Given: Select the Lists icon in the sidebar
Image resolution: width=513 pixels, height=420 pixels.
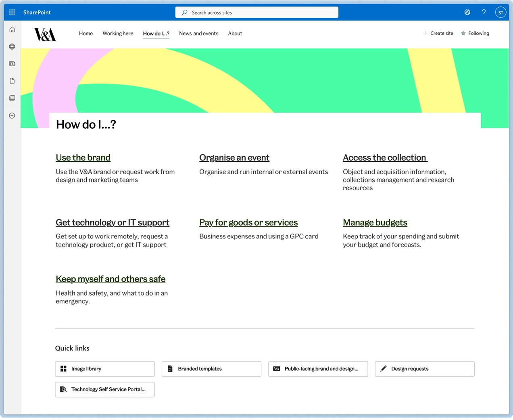Looking at the screenshot, I should tap(12, 98).
